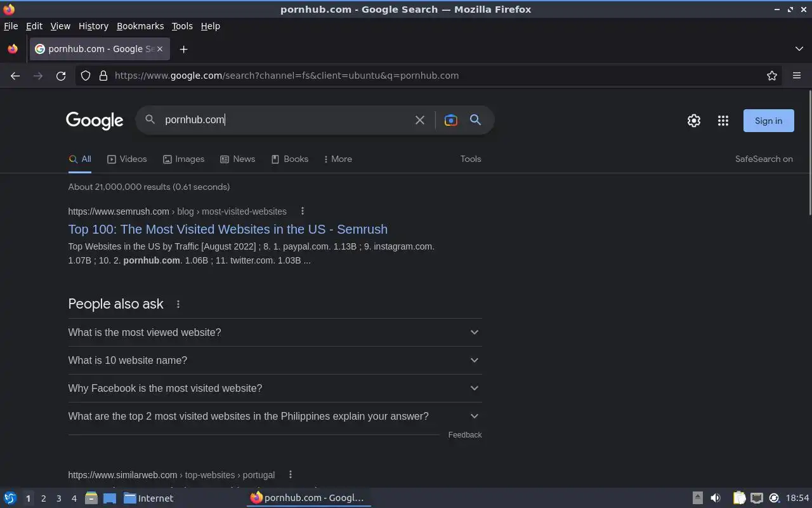Open search Tools filter options

[471, 159]
